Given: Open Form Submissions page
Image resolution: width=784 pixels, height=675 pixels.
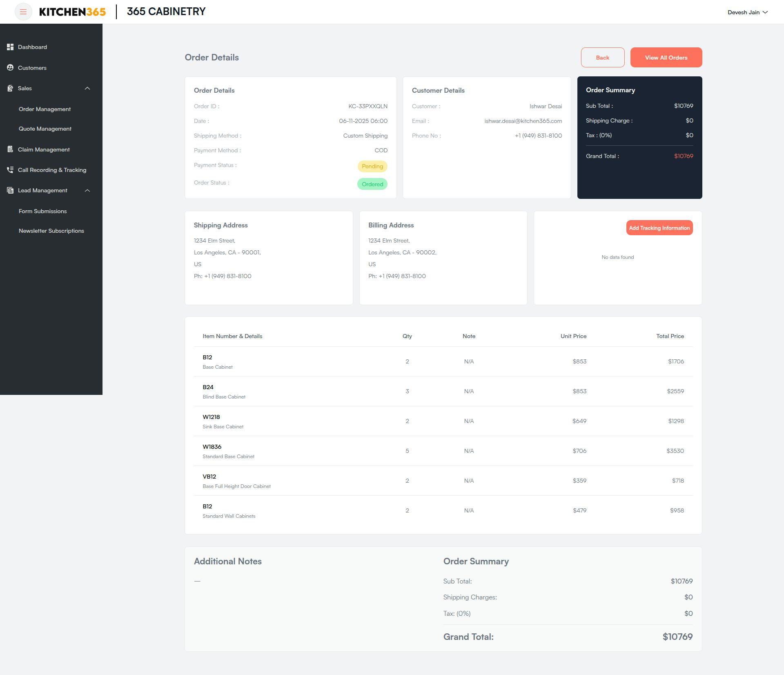Looking at the screenshot, I should coord(42,211).
